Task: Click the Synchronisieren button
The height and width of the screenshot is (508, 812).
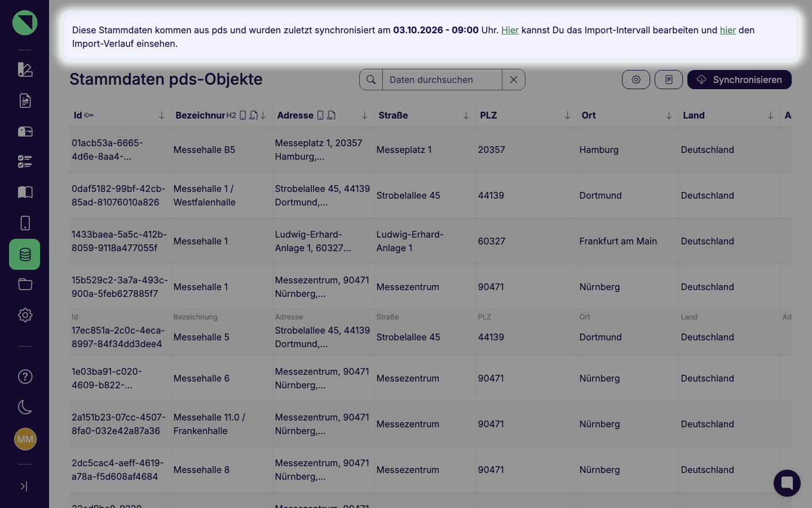Action: [739, 80]
